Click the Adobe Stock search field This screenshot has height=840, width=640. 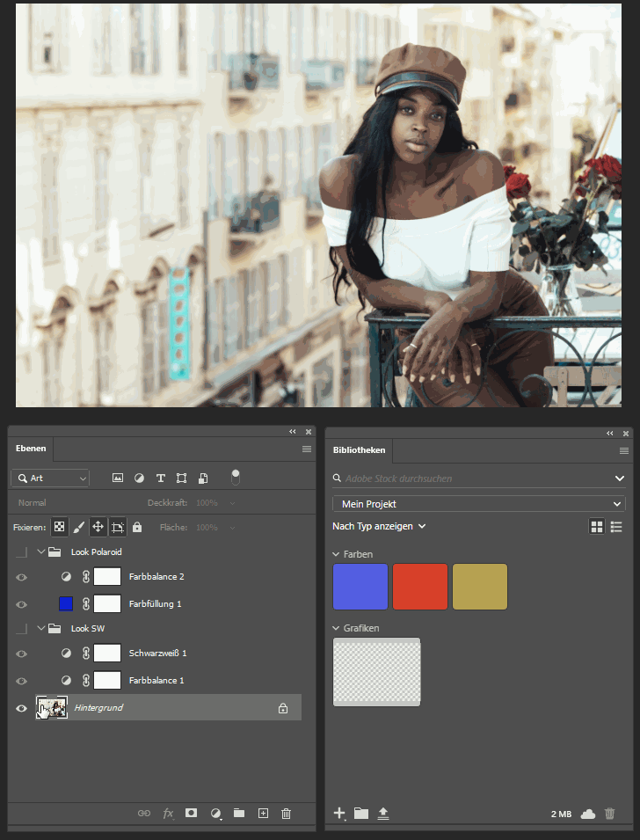tap(470, 478)
